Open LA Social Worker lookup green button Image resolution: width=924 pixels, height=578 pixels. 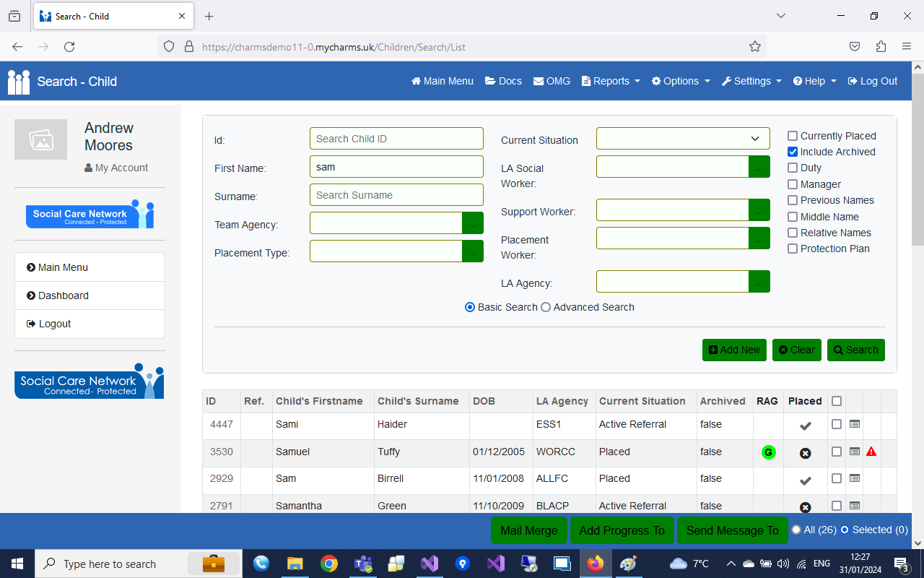tap(759, 167)
